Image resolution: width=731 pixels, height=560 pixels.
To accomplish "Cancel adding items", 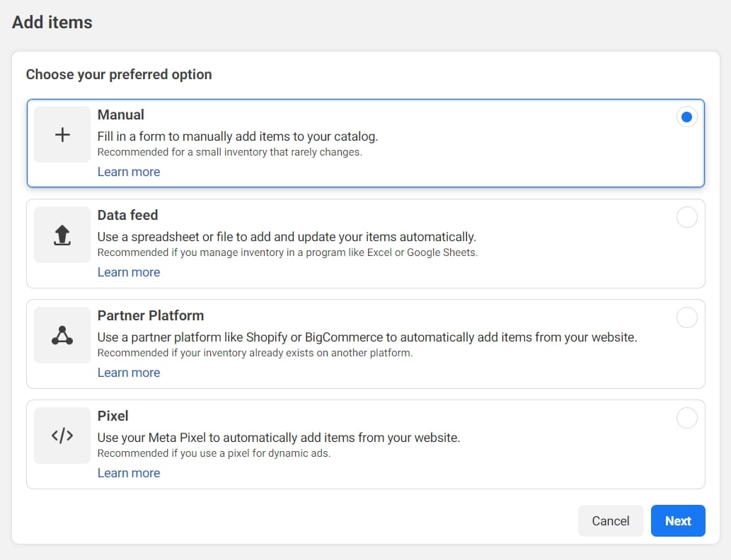I will pos(610,521).
